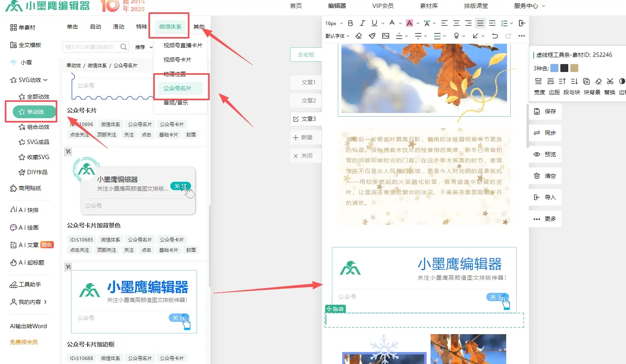
Task: Click the 去老版 button
Action: click(306, 55)
